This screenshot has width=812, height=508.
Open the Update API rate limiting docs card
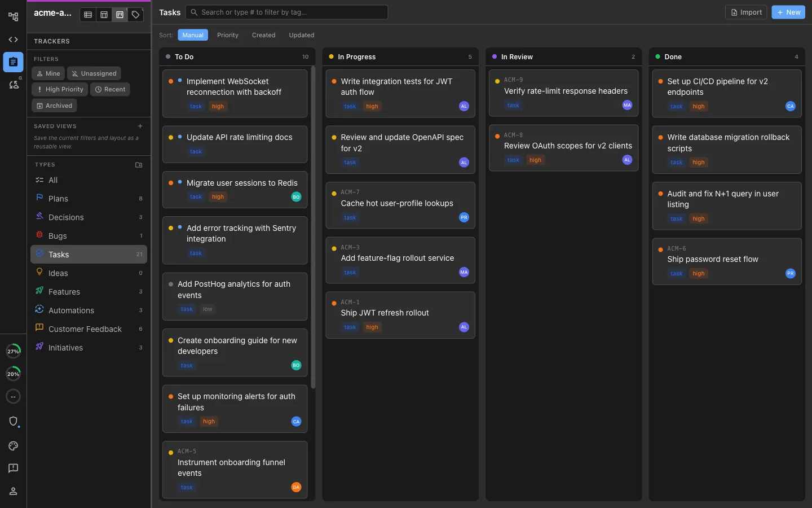[x=235, y=144]
